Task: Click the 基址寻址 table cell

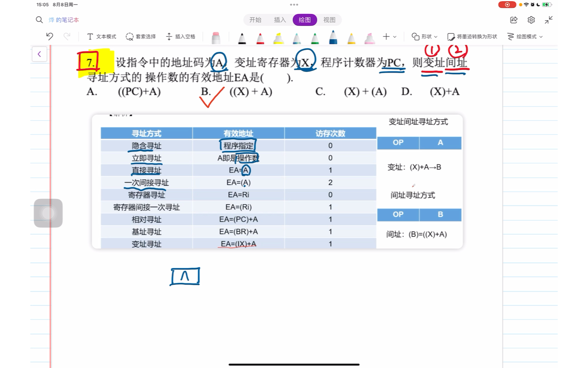Action: (x=147, y=231)
